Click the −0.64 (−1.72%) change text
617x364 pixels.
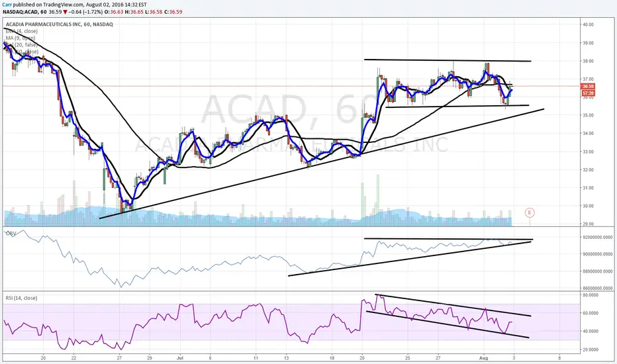(x=86, y=12)
